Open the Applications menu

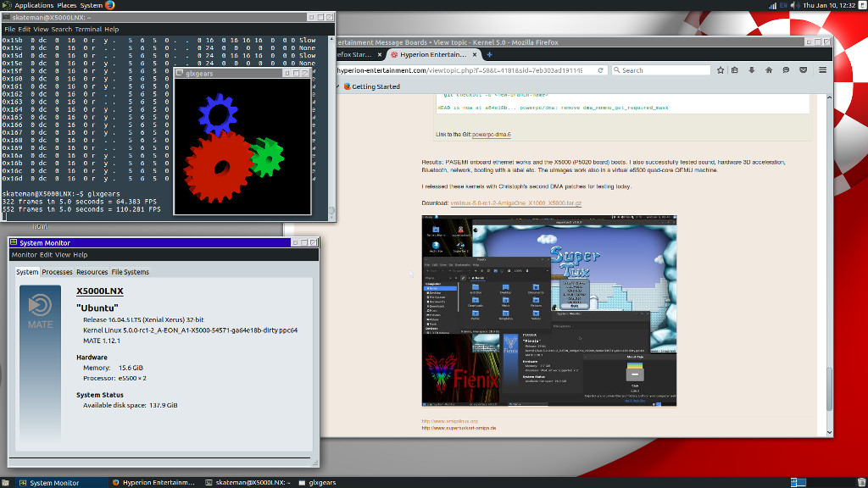[34, 6]
